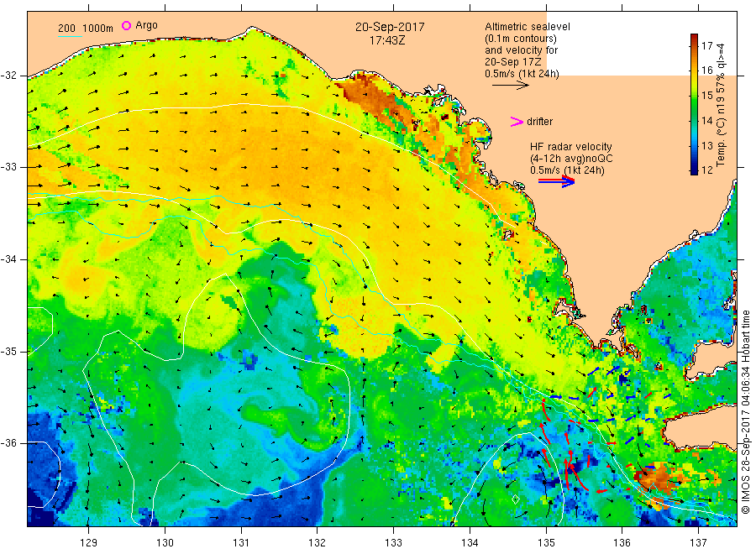
Task: Click the longitude axis label 135
Action: point(546,543)
